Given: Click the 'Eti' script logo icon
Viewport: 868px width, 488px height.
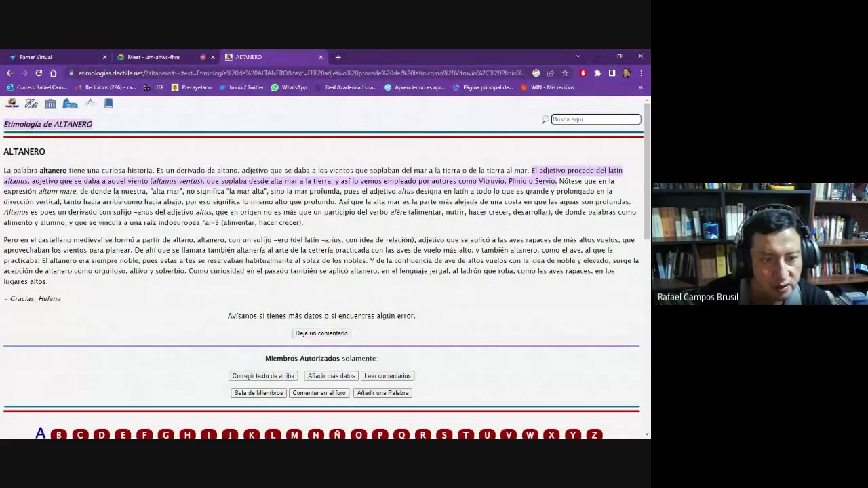Looking at the screenshot, I should [31, 104].
